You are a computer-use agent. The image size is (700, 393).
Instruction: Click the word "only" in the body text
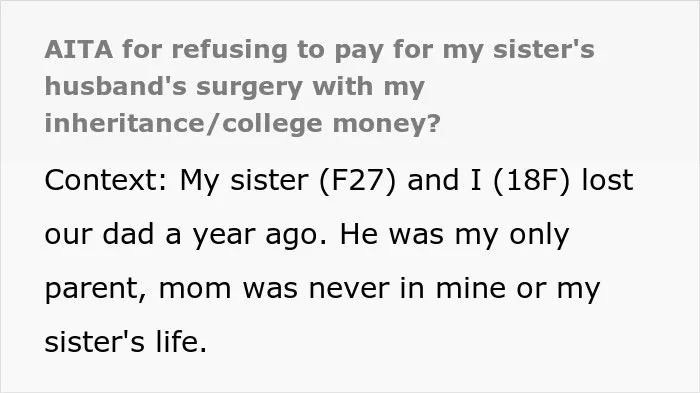point(539,235)
